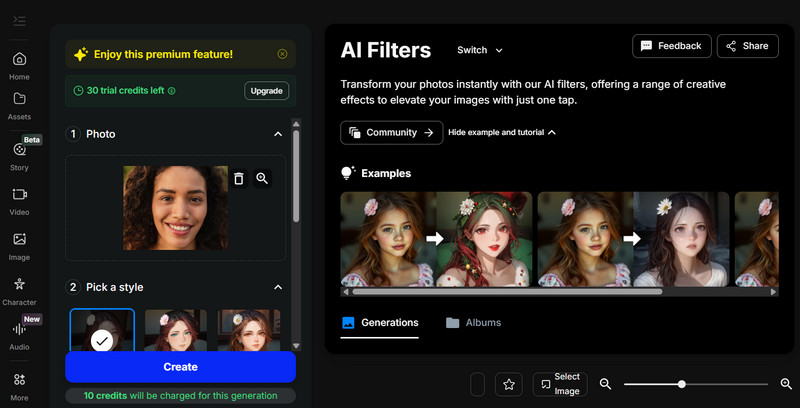Click the Examples lightbulb icon
The height and width of the screenshot is (408, 800).
tap(348, 173)
